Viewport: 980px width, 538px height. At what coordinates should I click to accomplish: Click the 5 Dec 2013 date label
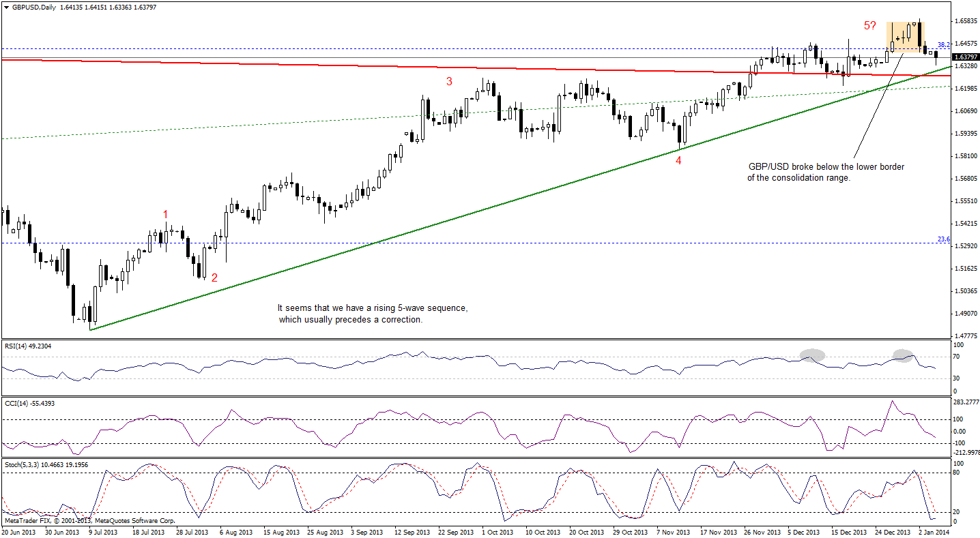coord(805,532)
